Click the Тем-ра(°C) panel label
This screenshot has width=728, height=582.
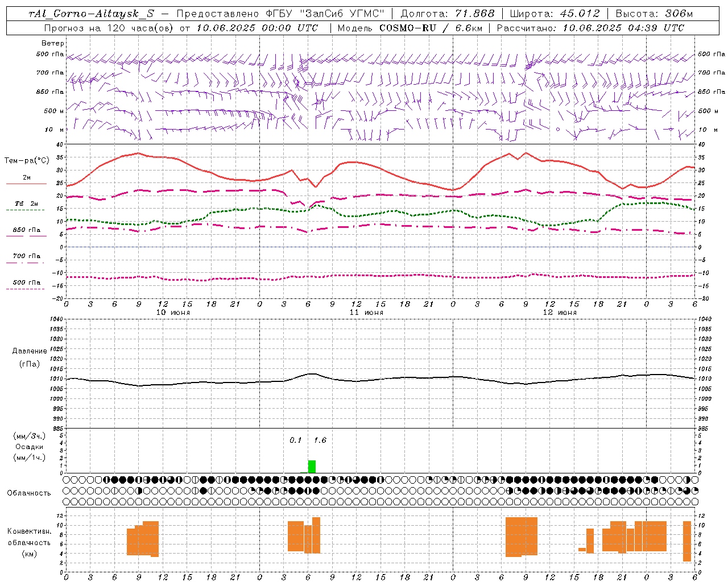pos(27,161)
